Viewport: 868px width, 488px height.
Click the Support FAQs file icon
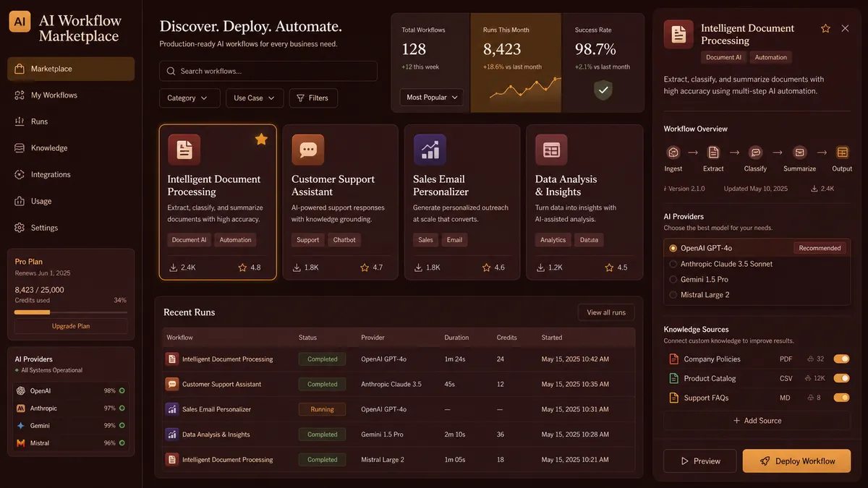(x=673, y=398)
